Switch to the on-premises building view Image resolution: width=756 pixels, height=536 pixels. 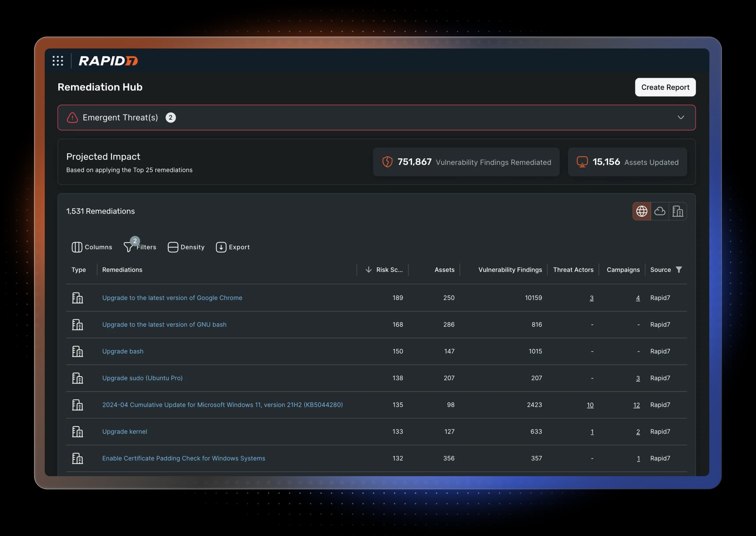click(678, 211)
